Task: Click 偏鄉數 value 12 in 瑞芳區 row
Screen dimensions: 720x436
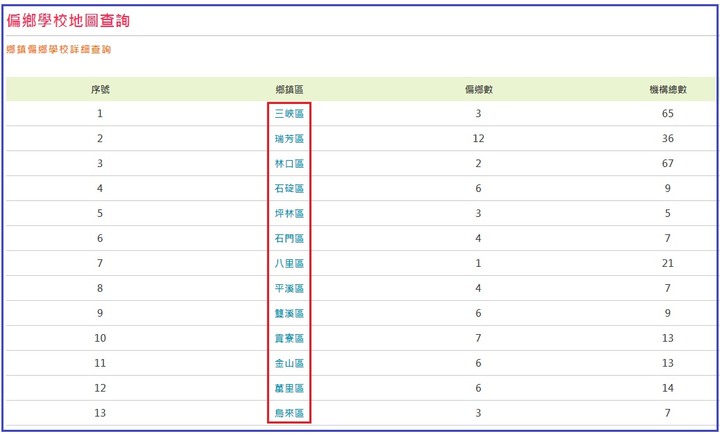Action: (x=478, y=139)
